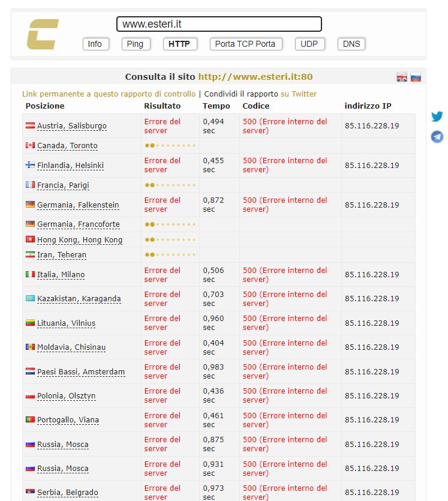Switch language with the Russian flag icon

tap(416, 77)
